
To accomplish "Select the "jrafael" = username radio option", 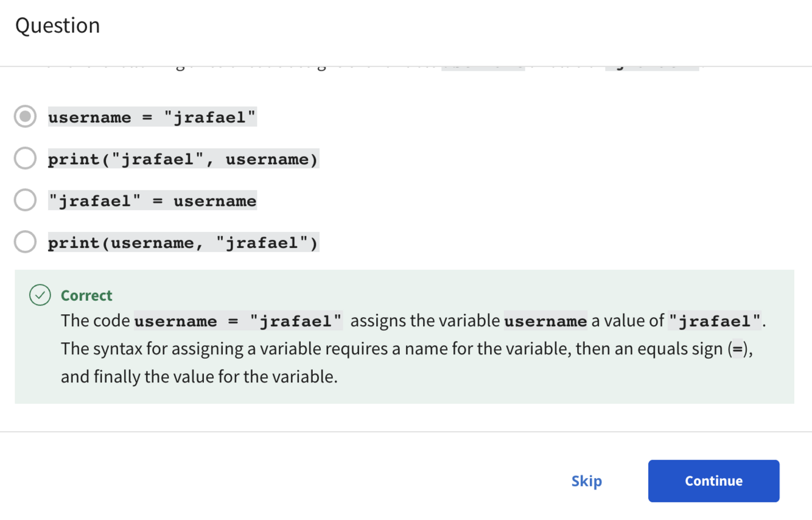I will pyautogui.click(x=25, y=200).
